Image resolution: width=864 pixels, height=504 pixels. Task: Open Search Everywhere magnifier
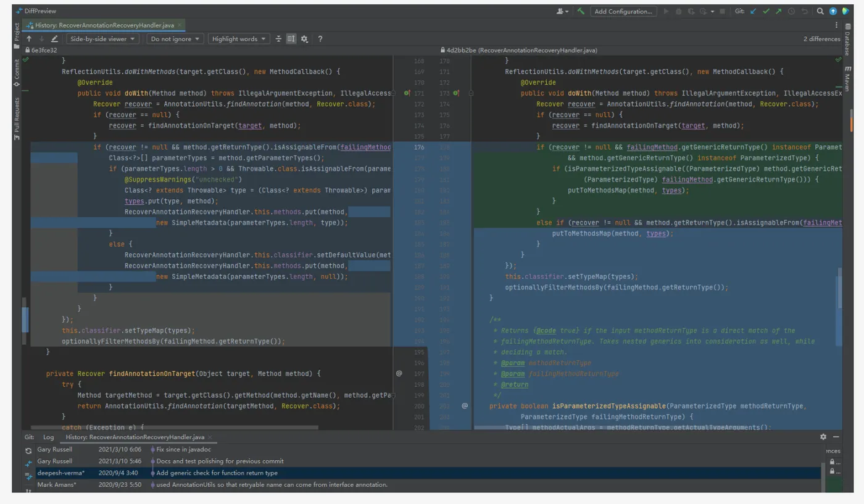click(x=820, y=11)
